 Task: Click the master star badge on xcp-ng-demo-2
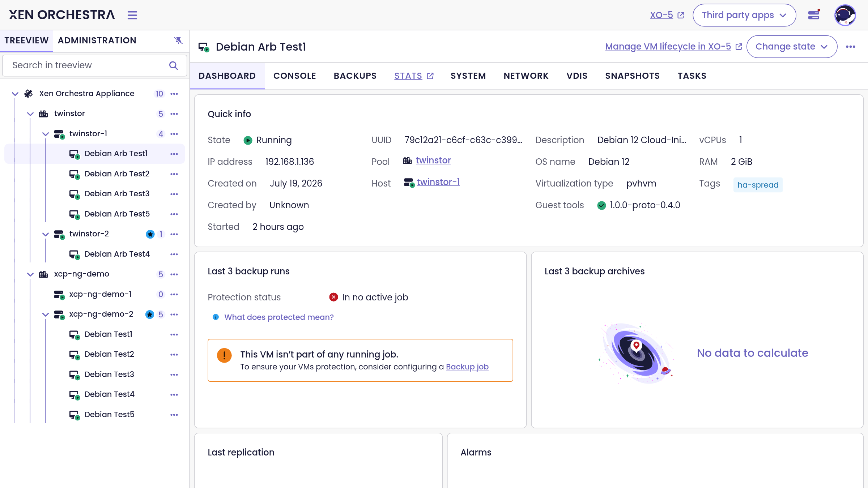click(150, 314)
